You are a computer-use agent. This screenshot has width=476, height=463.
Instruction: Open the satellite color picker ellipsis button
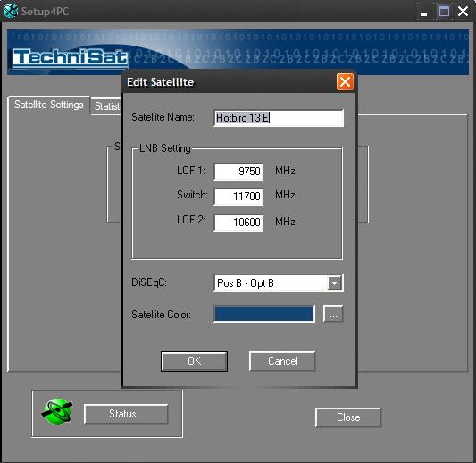(333, 314)
